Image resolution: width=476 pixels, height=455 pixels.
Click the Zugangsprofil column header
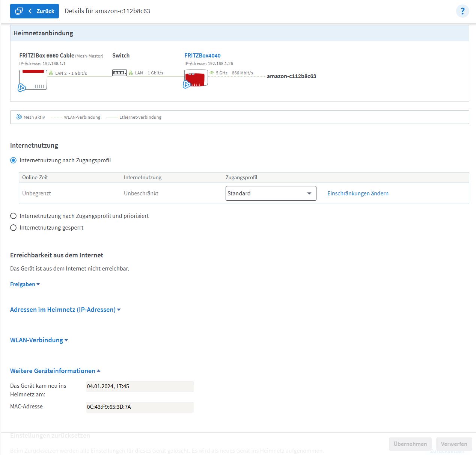click(x=241, y=177)
